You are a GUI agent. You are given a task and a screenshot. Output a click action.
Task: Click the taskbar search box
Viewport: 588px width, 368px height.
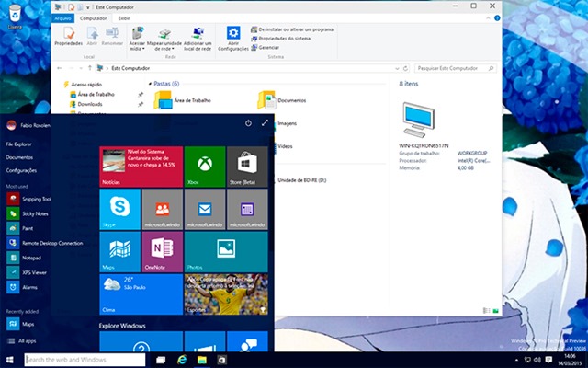(x=85, y=360)
